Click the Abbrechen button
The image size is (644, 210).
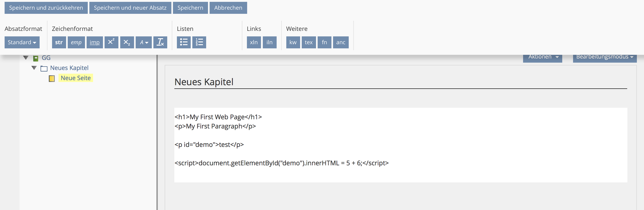pyautogui.click(x=228, y=8)
